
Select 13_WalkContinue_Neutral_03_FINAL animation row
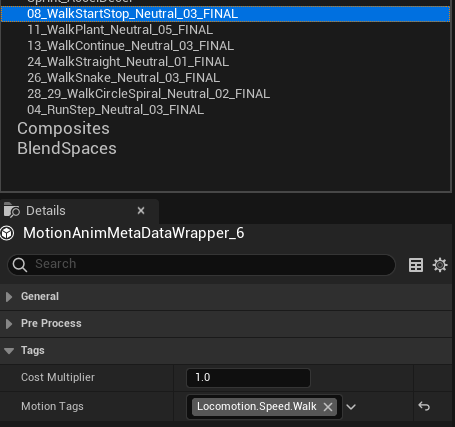[x=225, y=46]
